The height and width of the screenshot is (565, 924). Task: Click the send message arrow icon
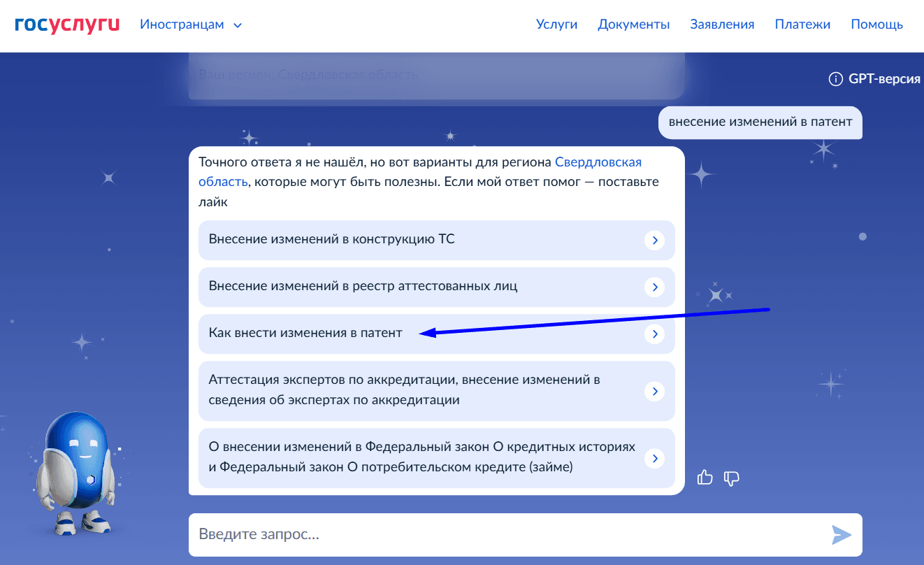[x=842, y=535]
